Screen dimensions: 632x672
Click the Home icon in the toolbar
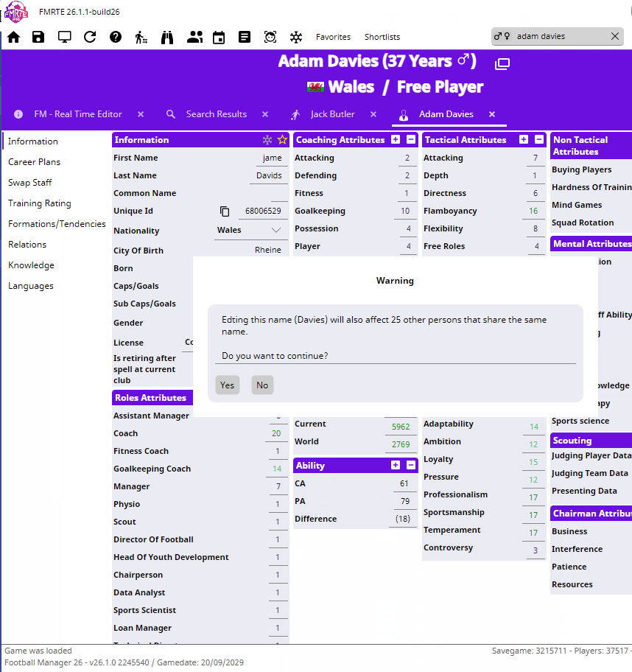point(14,37)
